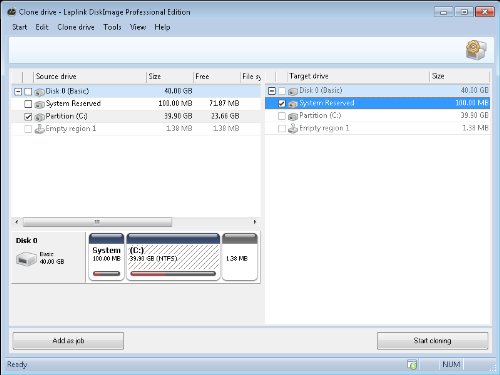Screen dimensions: 500x375
Task: Click the horizontal scrollbar thumb in source list
Action: pyautogui.click(x=97, y=222)
